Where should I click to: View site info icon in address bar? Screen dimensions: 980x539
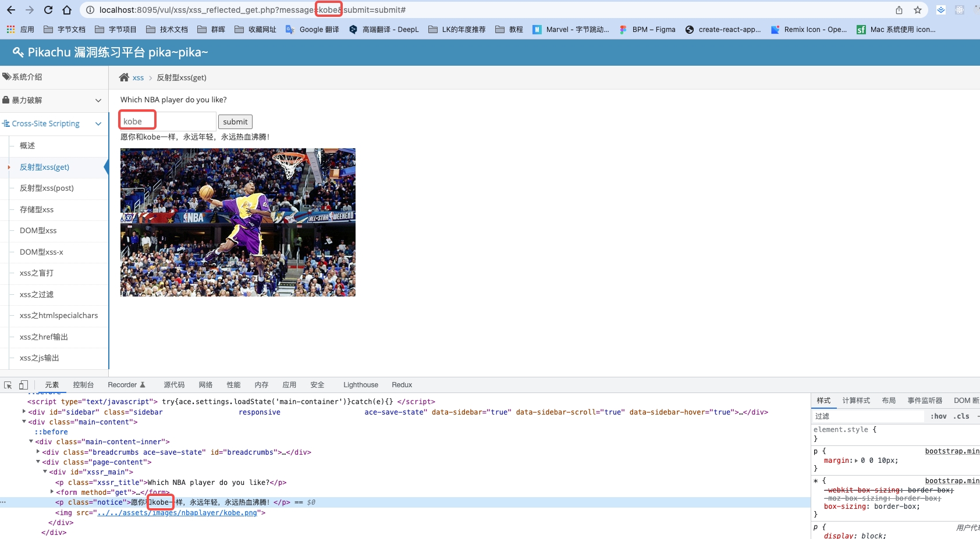(90, 10)
